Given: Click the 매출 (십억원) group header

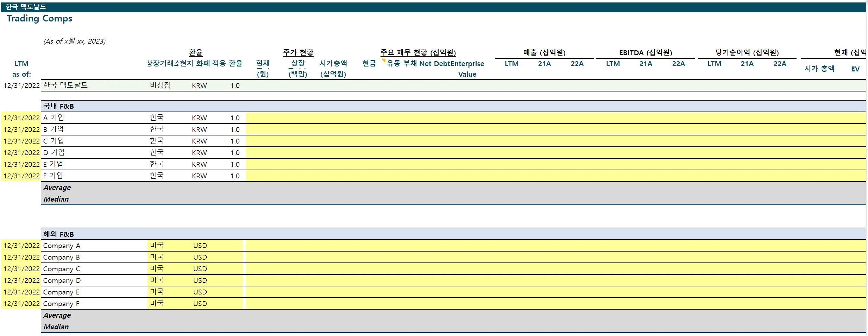Looking at the screenshot, I should pos(544,53).
